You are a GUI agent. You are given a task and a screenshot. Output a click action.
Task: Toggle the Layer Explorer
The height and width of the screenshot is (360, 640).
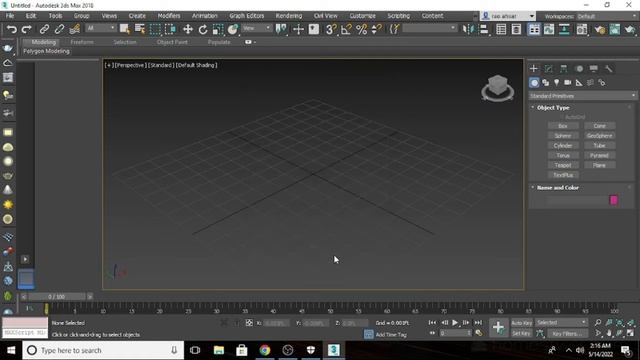(516, 29)
